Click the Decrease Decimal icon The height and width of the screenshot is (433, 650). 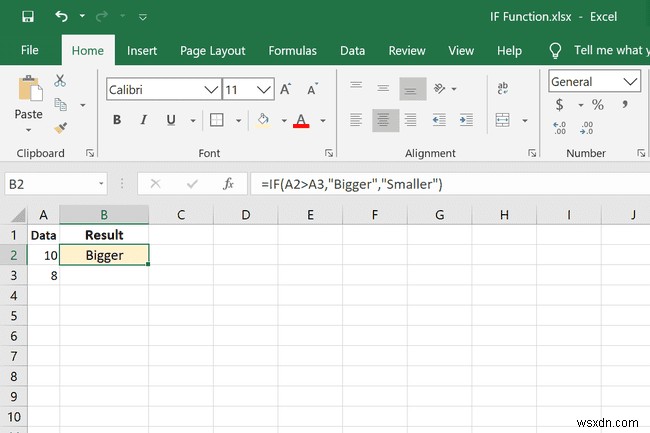tap(587, 128)
